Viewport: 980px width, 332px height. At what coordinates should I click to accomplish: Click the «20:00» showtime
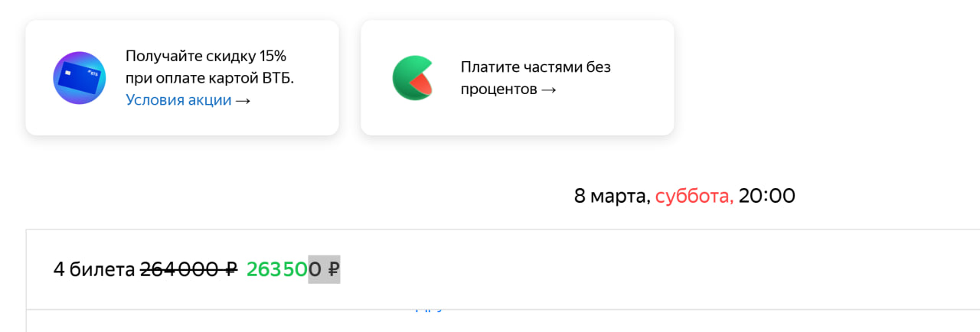click(766, 196)
